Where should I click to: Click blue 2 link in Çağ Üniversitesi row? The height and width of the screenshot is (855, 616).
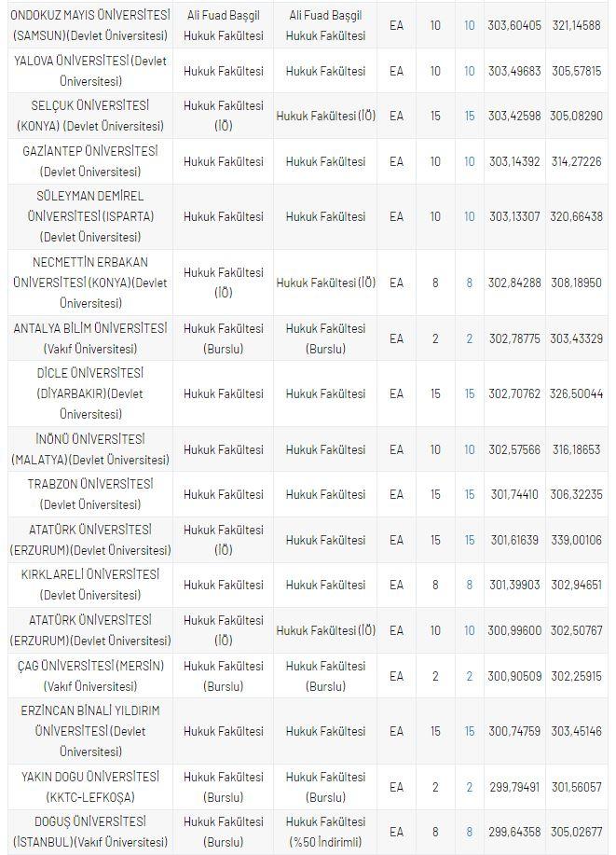coord(470,676)
